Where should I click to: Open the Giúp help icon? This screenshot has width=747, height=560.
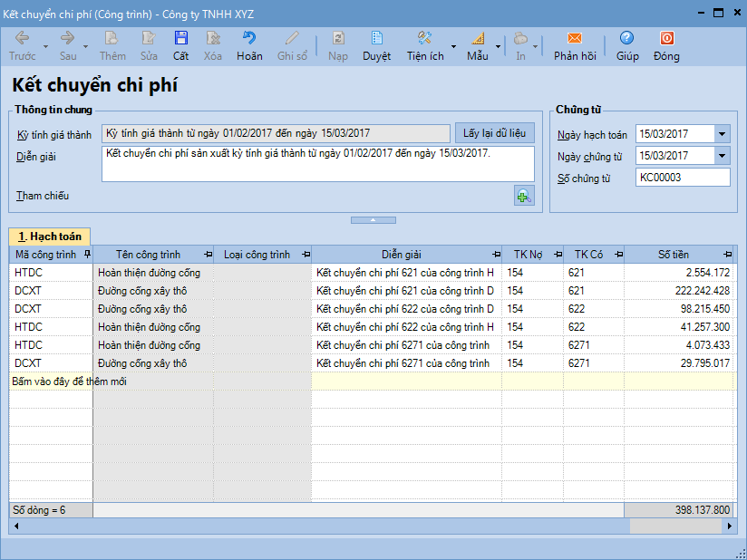coord(627,38)
